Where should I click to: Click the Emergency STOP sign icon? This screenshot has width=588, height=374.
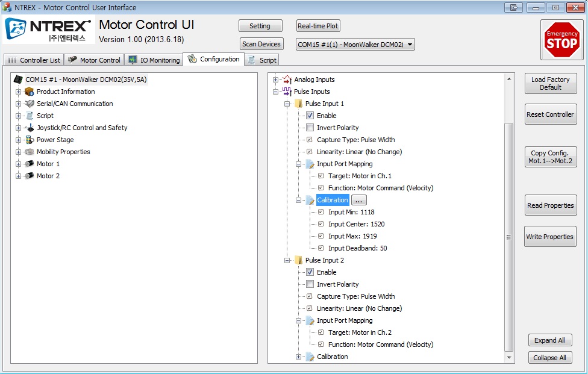click(x=561, y=40)
